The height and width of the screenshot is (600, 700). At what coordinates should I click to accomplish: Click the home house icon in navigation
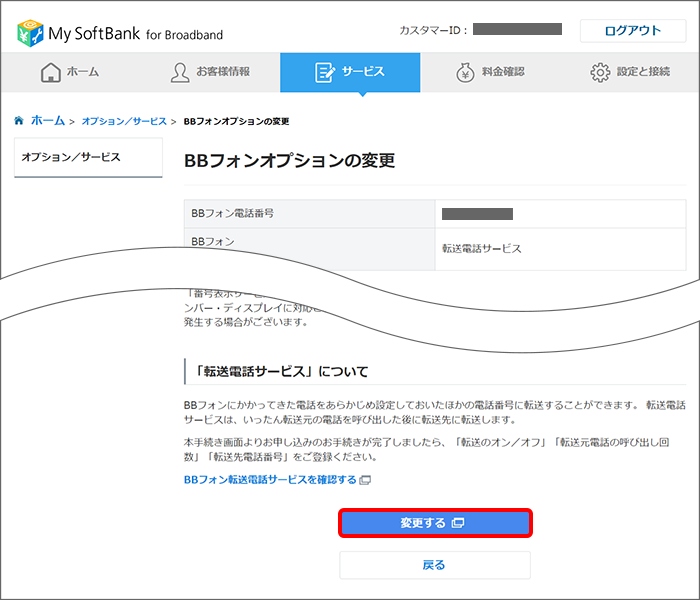[51, 72]
